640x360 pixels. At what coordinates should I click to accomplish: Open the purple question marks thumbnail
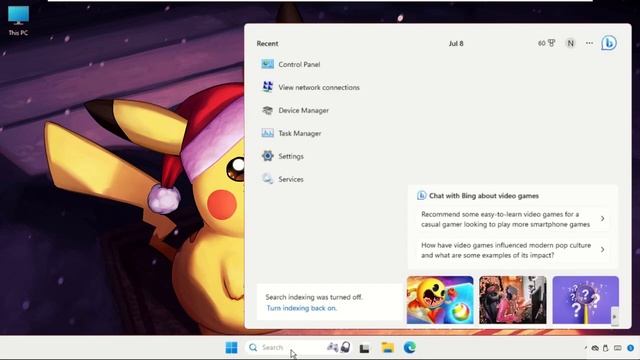click(585, 300)
